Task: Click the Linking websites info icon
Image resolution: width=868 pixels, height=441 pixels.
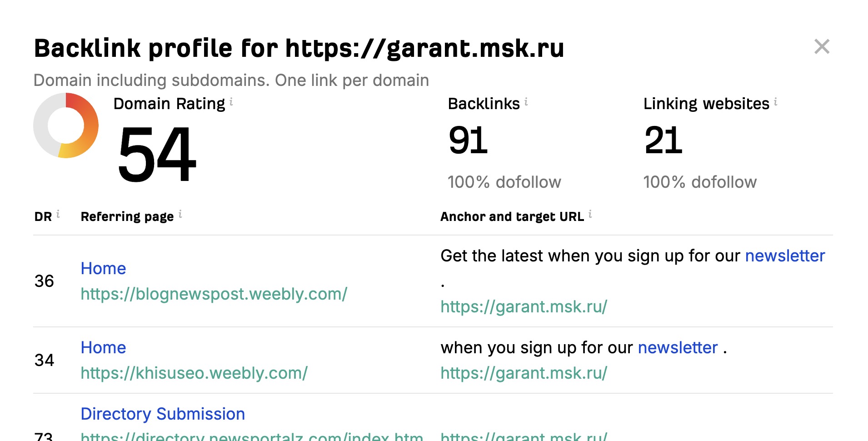Action: [x=775, y=102]
